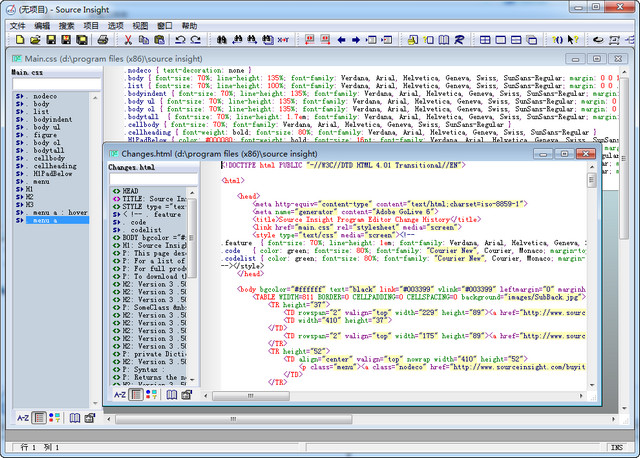Viewport: 640px width, 458px height.
Task: Select 'menu a : hover' symbol in list
Action: coord(59,212)
